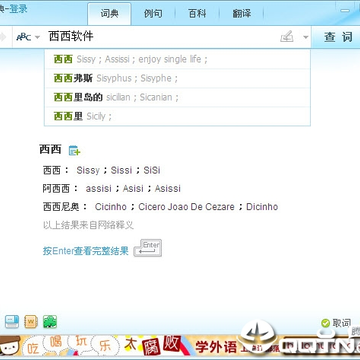The height and width of the screenshot is (360, 360).
Task: Select suggestion 西西 Sissy; Assissi
Action: pyautogui.click(x=177, y=59)
